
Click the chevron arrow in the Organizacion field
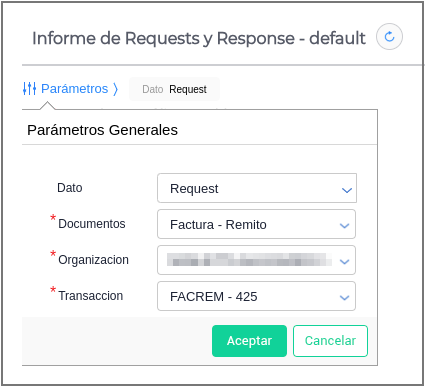tap(344, 262)
